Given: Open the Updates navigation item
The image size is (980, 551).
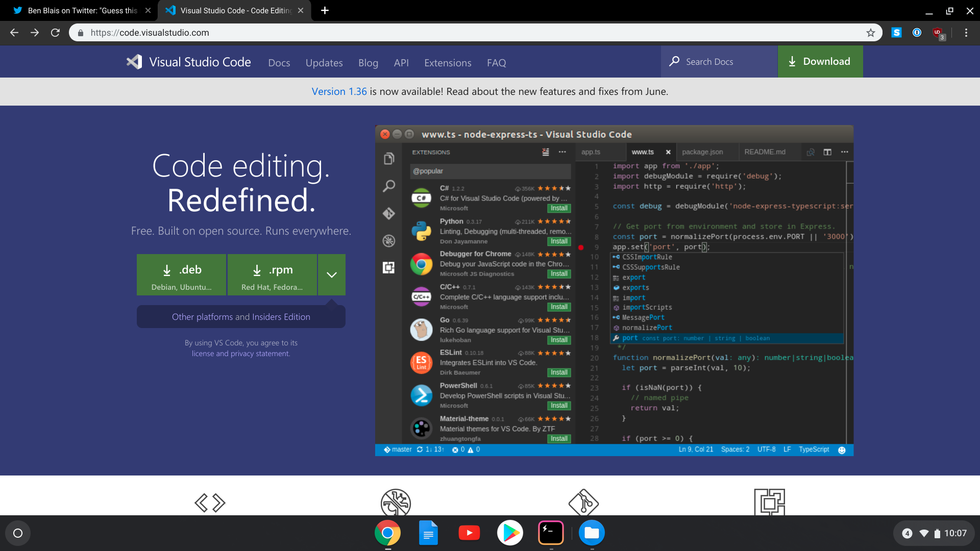Looking at the screenshot, I should coord(324,63).
